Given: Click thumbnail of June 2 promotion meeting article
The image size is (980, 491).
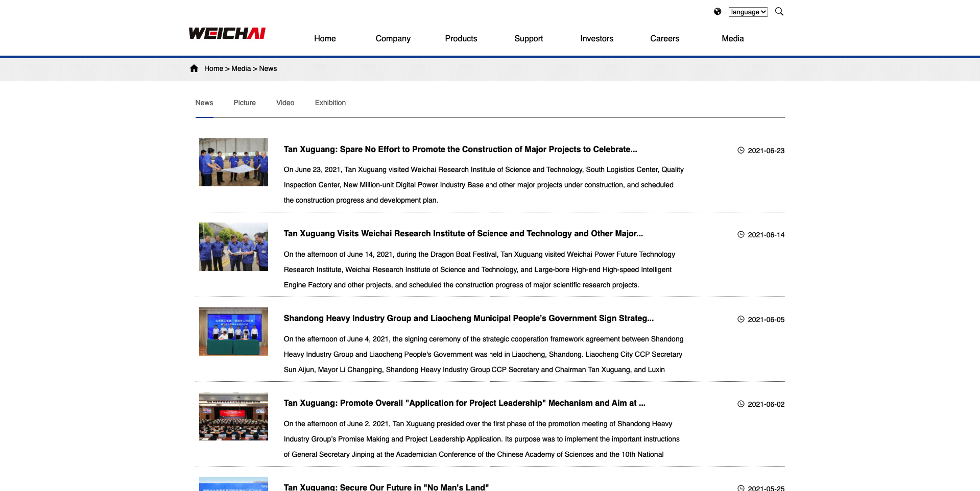Looking at the screenshot, I should pos(233,416).
